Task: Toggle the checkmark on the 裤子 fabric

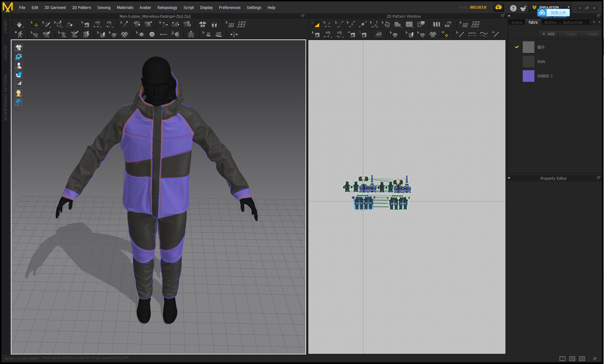Action: point(517,47)
